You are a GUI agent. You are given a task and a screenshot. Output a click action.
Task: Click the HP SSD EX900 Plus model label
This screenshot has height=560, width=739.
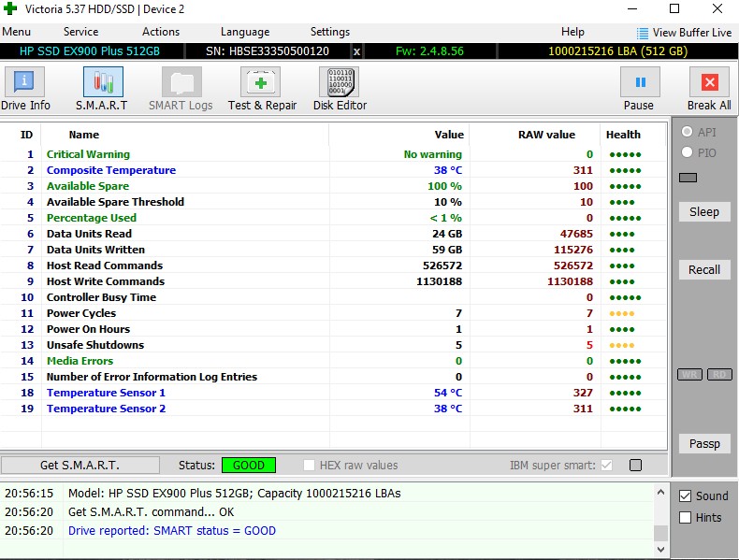point(90,51)
